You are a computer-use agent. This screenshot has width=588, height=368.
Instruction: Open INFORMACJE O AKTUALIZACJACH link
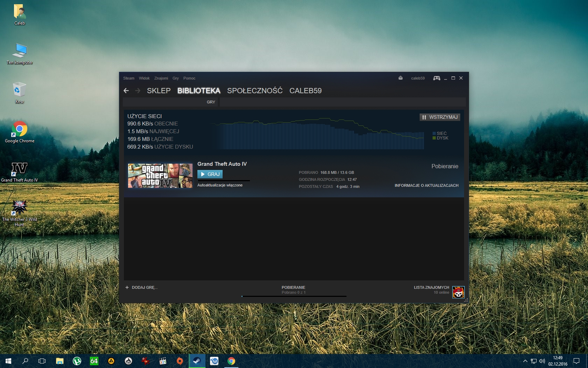427,185
